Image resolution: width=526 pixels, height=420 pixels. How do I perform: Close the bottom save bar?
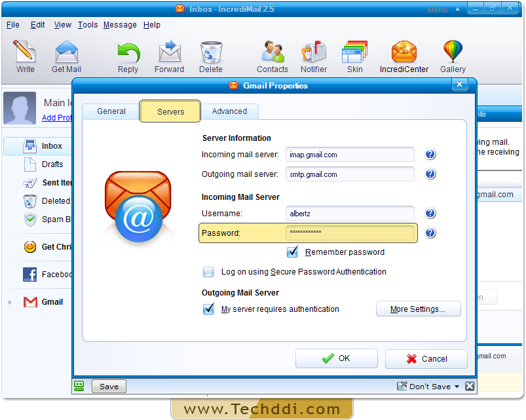(x=470, y=386)
